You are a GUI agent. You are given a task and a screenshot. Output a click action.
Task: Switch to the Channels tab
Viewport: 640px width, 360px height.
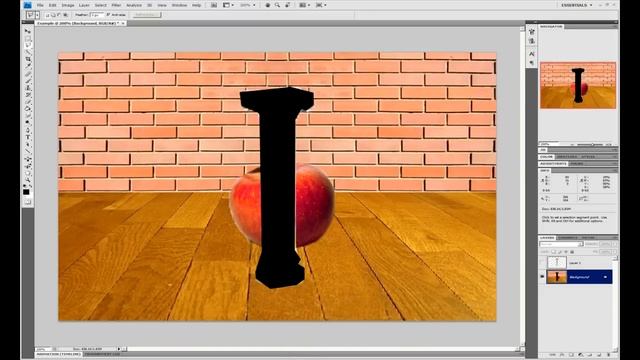(x=568, y=238)
